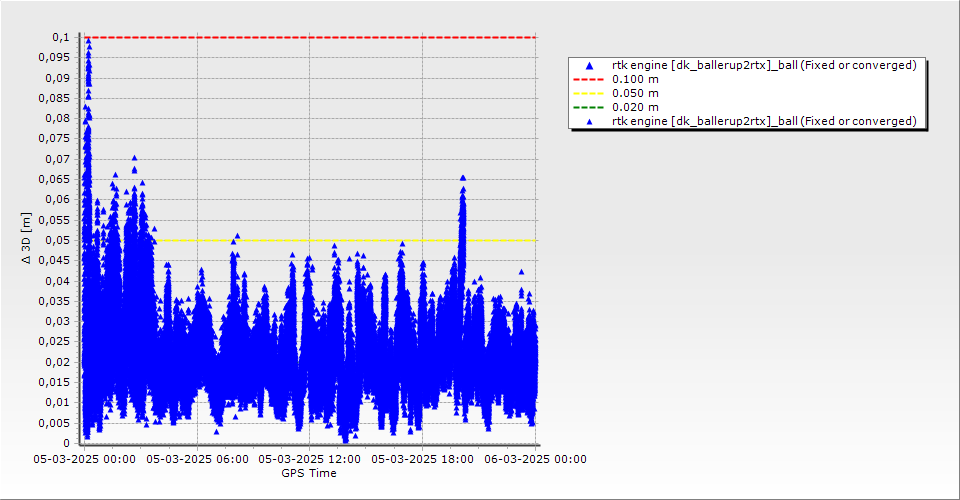Screen dimensions: 960x500
Task: Click the '0,065' y-axis tick label
Action: tap(54, 179)
